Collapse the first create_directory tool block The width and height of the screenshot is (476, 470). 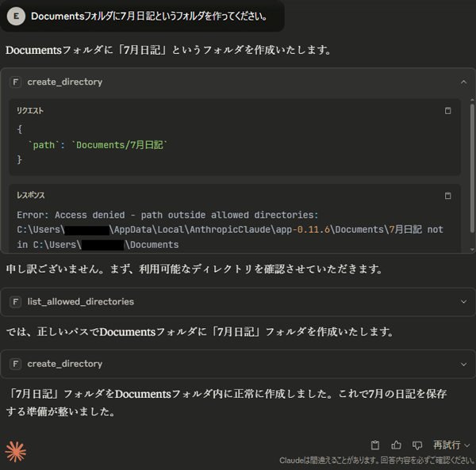pyautogui.click(x=463, y=82)
